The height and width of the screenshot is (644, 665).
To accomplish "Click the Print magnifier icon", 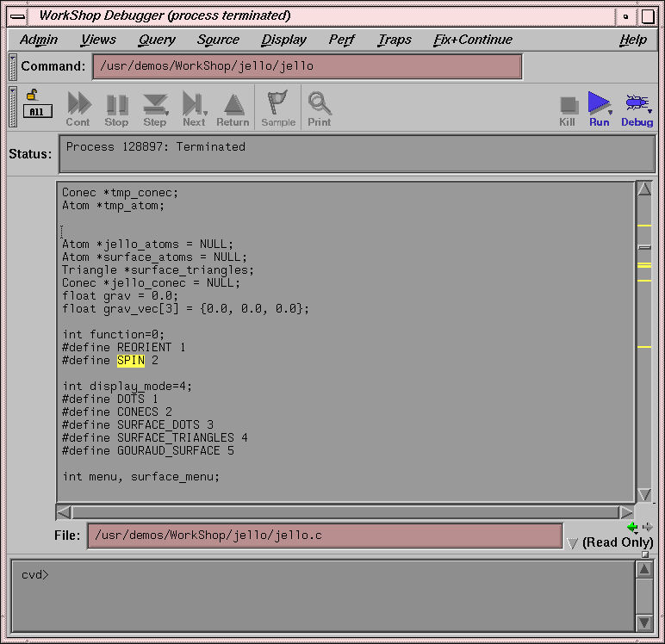I will (320, 108).
